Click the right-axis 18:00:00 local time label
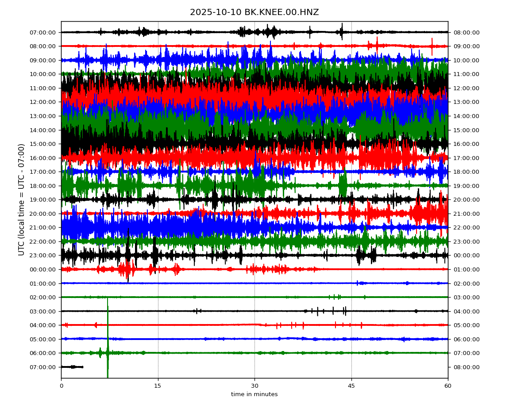 click(467, 172)
